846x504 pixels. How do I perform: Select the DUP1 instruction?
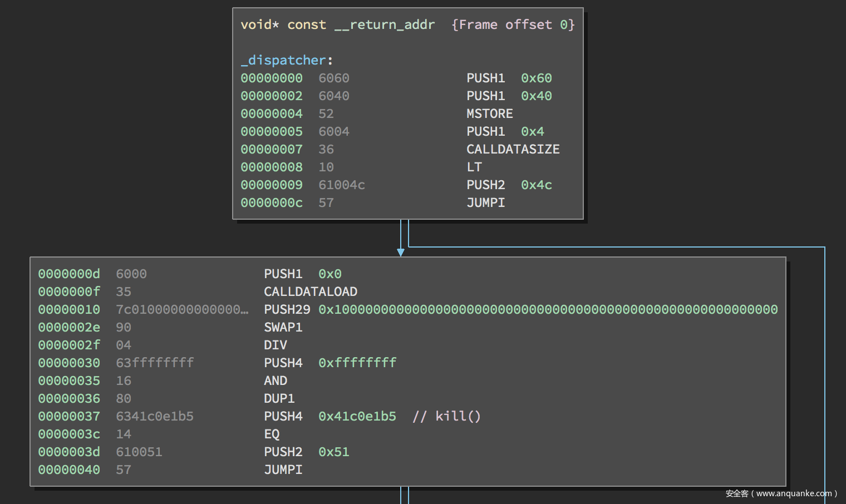click(279, 398)
